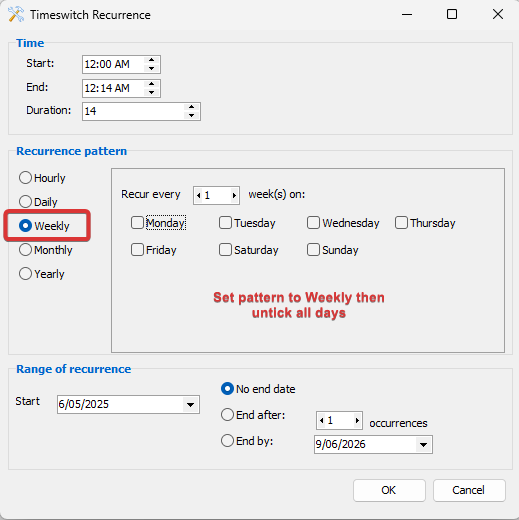The image size is (519, 520).
Task: Select the Monthly recurrence pattern
Action: click(25, 250)
